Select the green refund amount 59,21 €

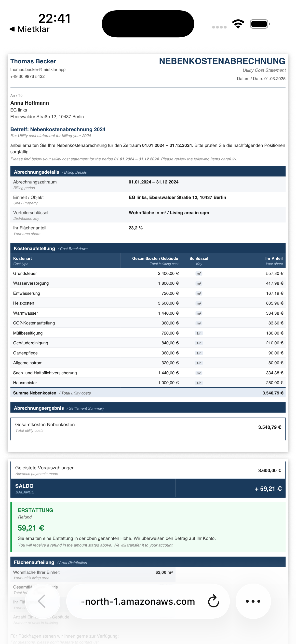pos(31,528)
